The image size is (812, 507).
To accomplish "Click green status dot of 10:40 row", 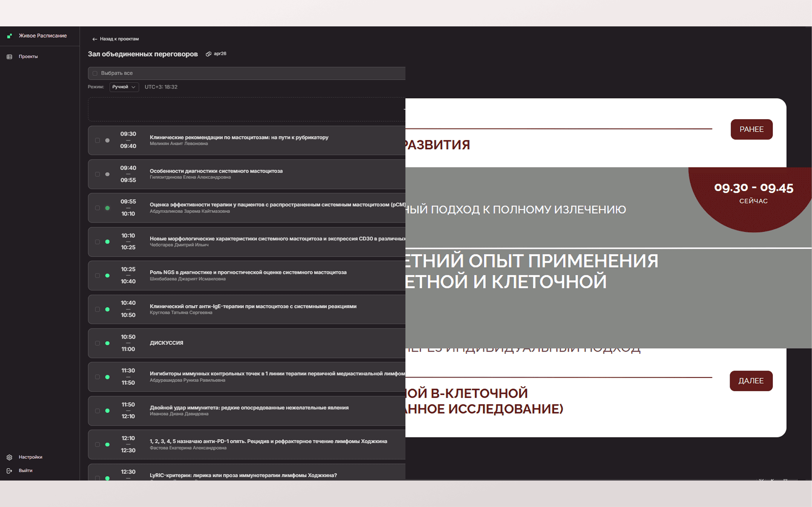I will click(x=107, y=309).
